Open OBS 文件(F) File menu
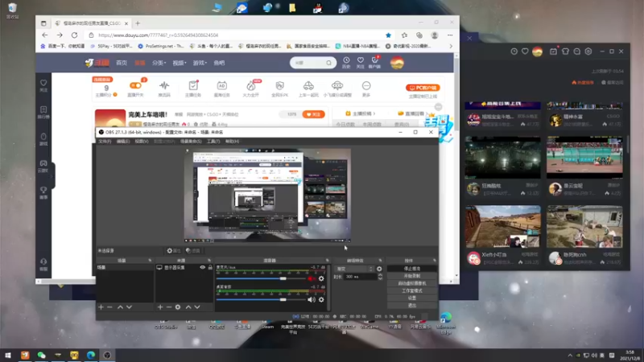Image resolution: width=644 pixels, height=362 pixels. coord(105,142)
